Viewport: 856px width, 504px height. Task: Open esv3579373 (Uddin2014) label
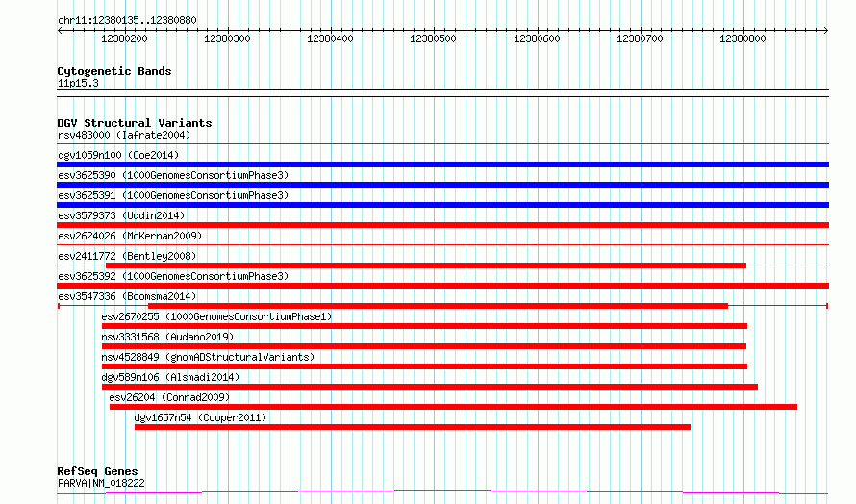coord(121,215)
